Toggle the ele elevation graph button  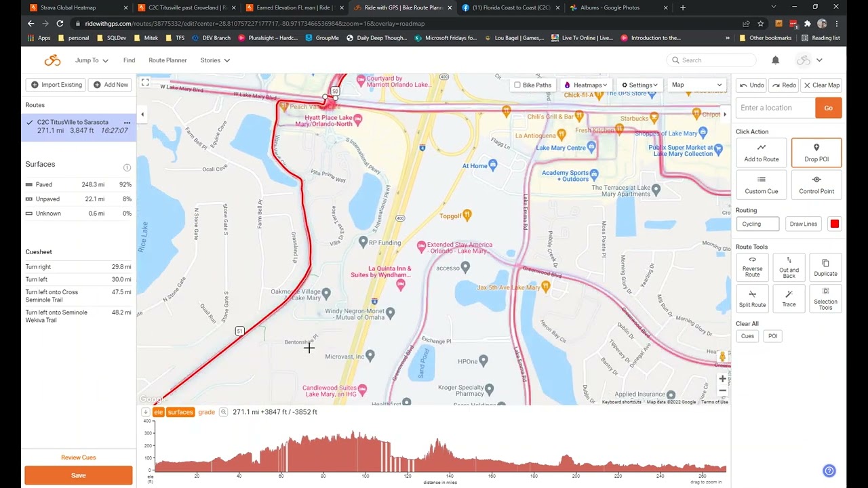click(x=158, y=412)
